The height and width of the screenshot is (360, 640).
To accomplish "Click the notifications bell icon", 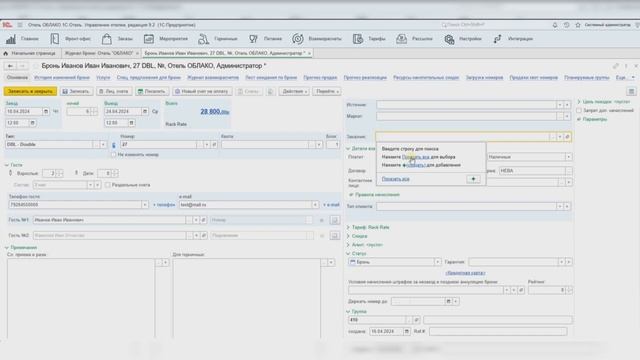I will pos(555,25).
